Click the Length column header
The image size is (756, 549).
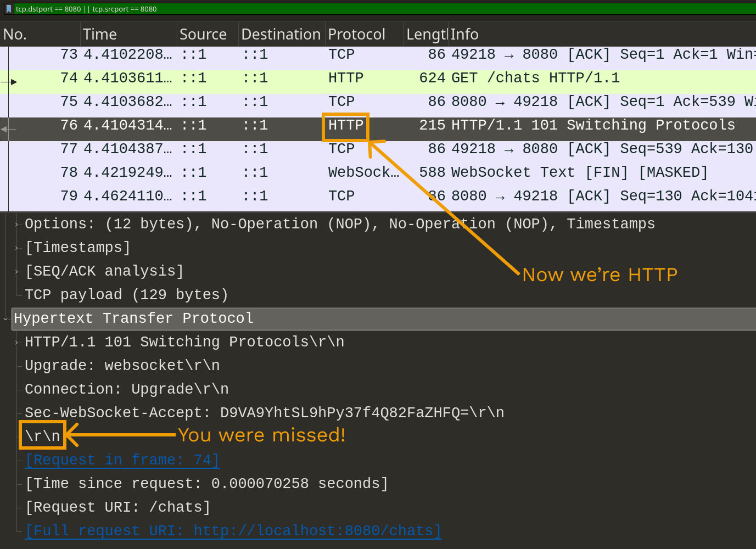pyautogui.click(x=425, y=34)
